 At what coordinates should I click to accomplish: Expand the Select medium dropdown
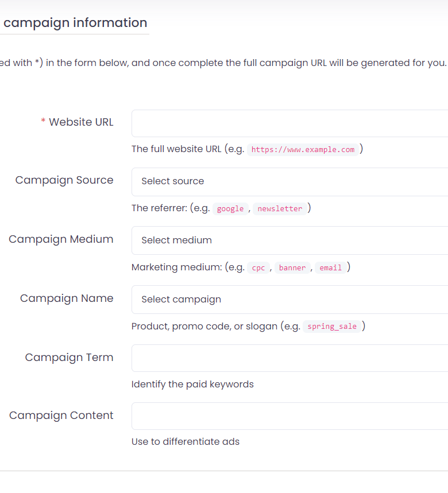(x=289, y=240)
